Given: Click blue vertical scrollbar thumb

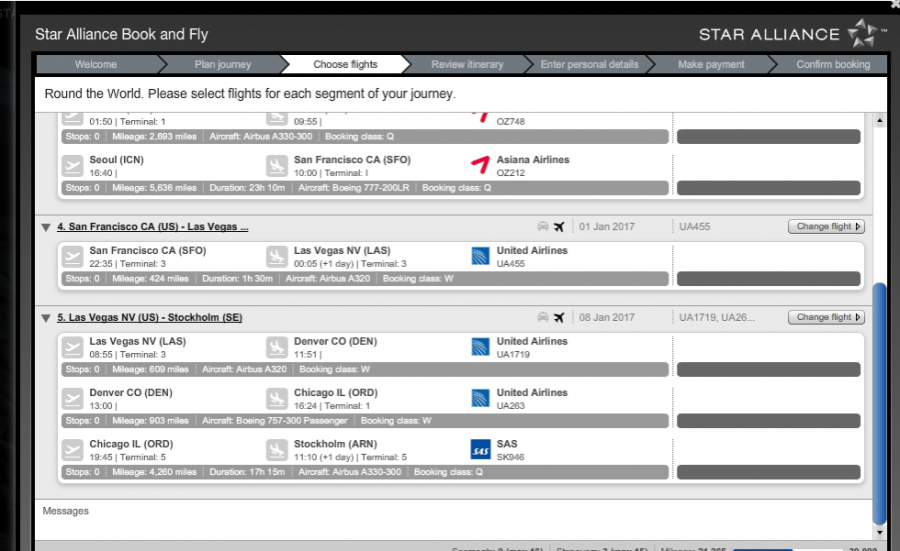Looking at the screenshot, I should click(879, 403).
